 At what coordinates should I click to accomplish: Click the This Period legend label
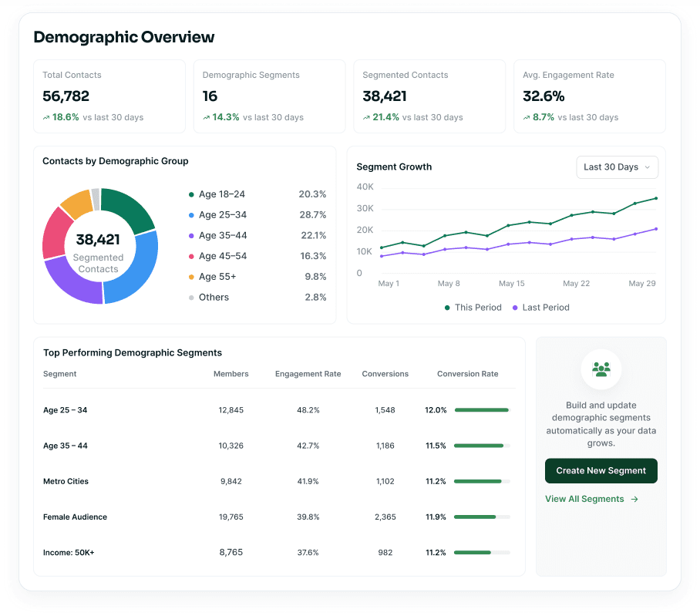(478, 308)
